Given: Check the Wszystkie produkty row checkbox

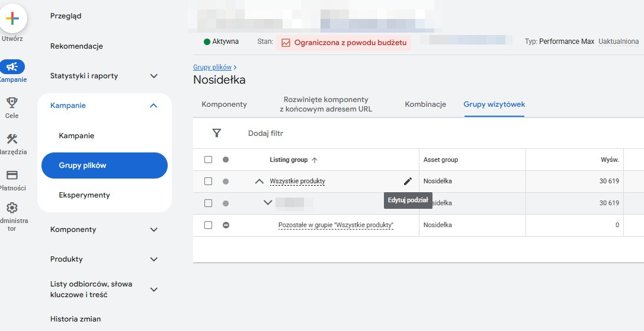Looking at the screenshot, I should [x=208, y=182].
